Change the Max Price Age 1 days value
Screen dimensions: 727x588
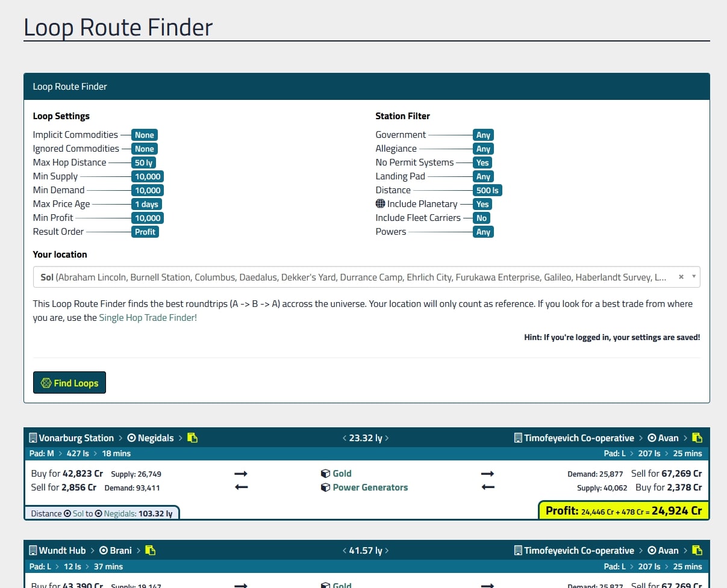point(146,204)
